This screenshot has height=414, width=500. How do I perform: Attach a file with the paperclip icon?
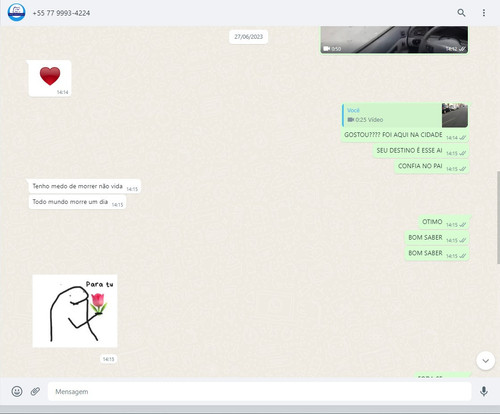35,391
